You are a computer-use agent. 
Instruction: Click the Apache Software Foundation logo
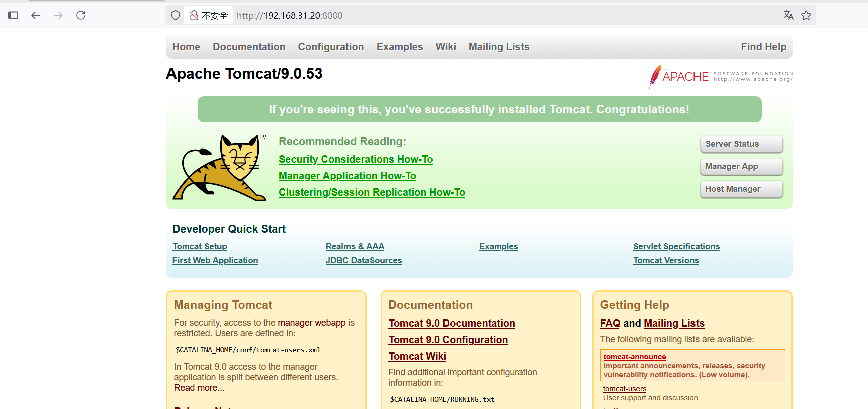click(x=721, y=77)
